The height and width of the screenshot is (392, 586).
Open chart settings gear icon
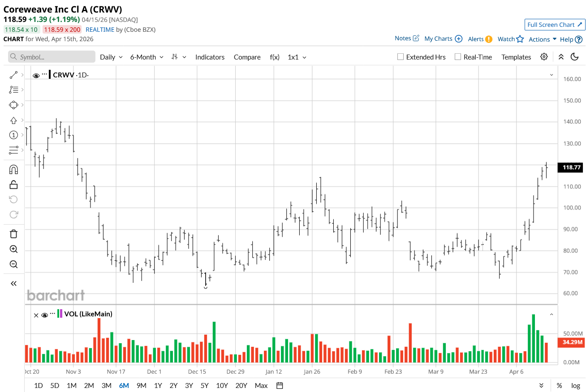(544, 57)
